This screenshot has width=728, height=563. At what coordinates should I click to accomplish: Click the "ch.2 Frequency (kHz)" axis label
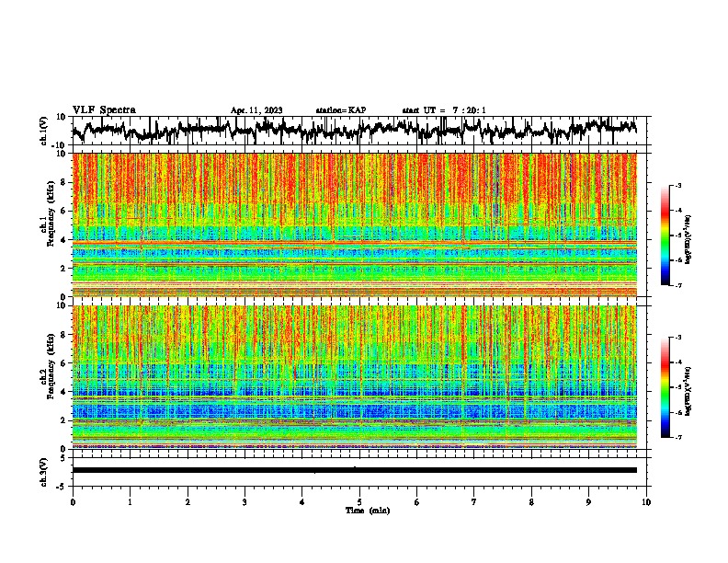point(48,366)
